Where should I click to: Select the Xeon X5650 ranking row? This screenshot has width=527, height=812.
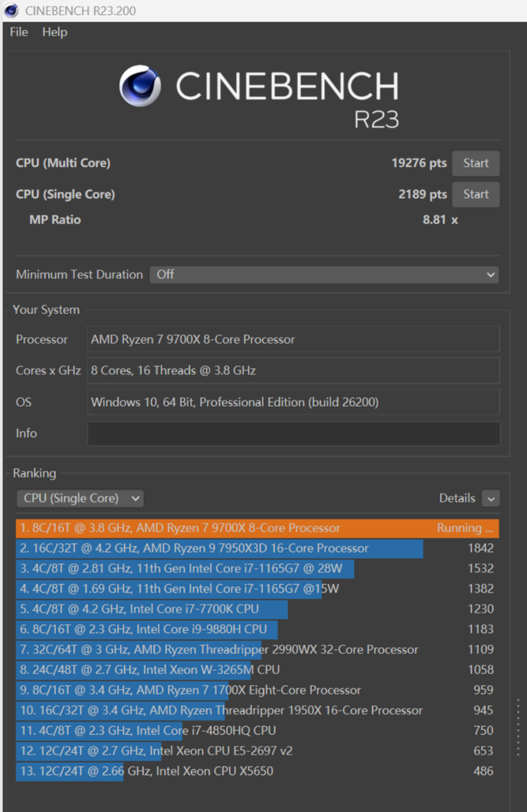click(257, 771)
